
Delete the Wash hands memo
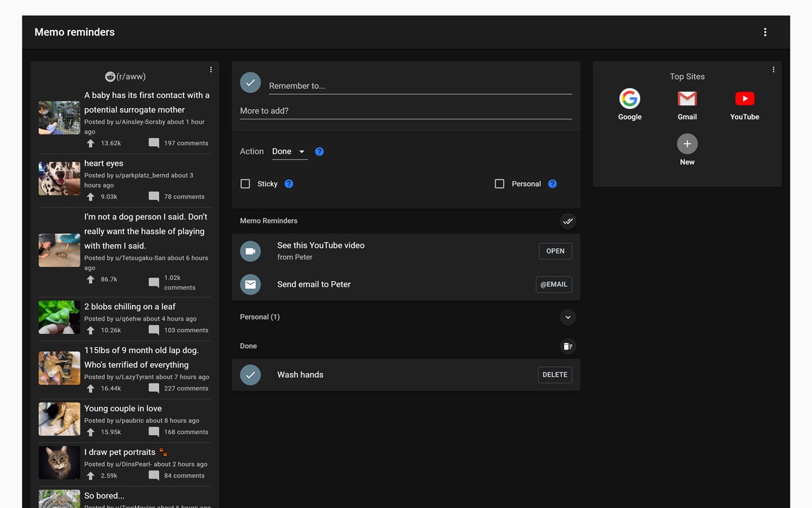[555, 375]
